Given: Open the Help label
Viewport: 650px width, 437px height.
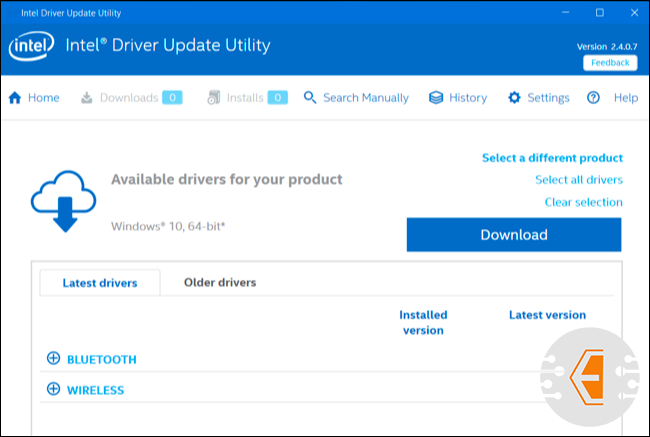Looking at the screenshot, I should pos(626,98).
